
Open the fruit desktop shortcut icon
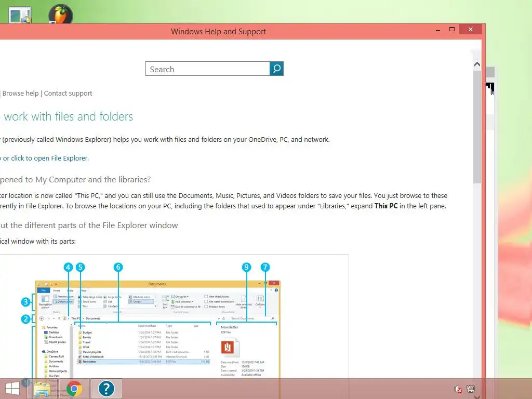[61, 14]
